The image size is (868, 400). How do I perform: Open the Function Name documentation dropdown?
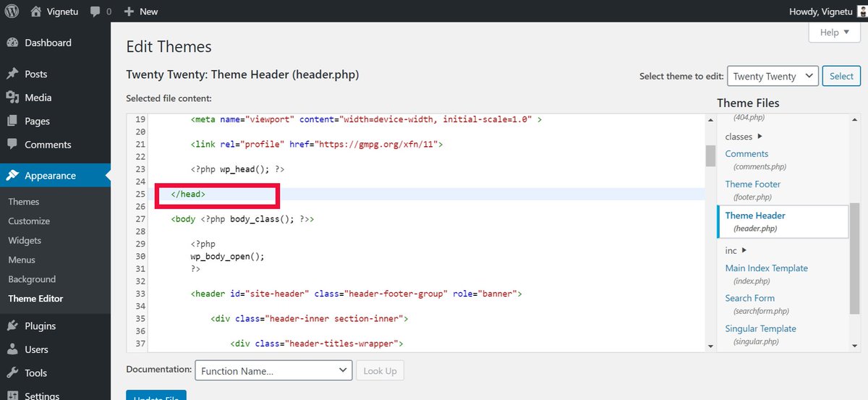[x=273, y=371]
